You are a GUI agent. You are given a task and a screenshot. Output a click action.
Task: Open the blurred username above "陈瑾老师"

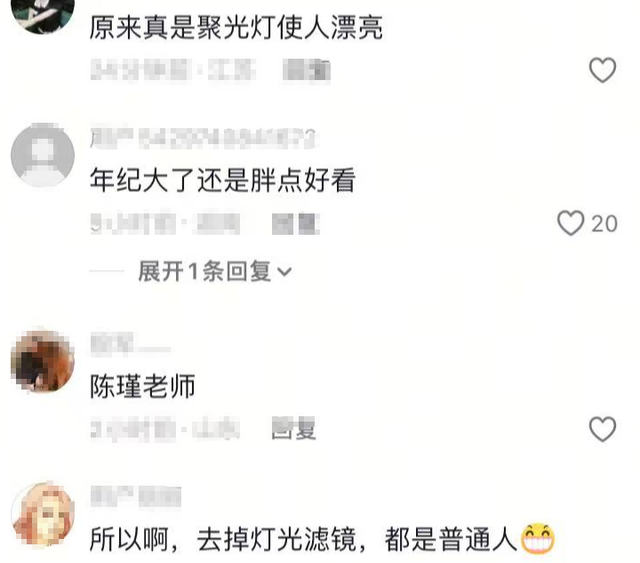pos(130,344)
